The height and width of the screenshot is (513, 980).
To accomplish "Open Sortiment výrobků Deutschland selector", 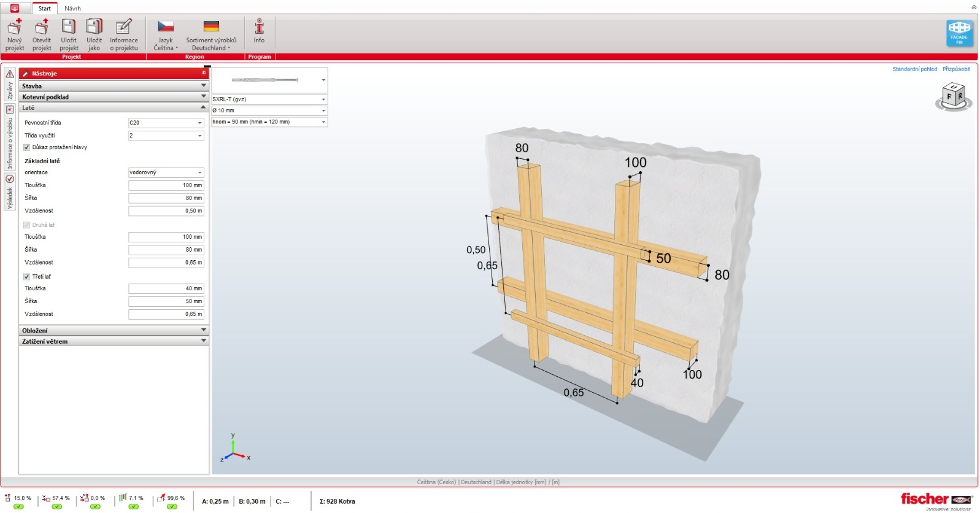I will 211,35.
